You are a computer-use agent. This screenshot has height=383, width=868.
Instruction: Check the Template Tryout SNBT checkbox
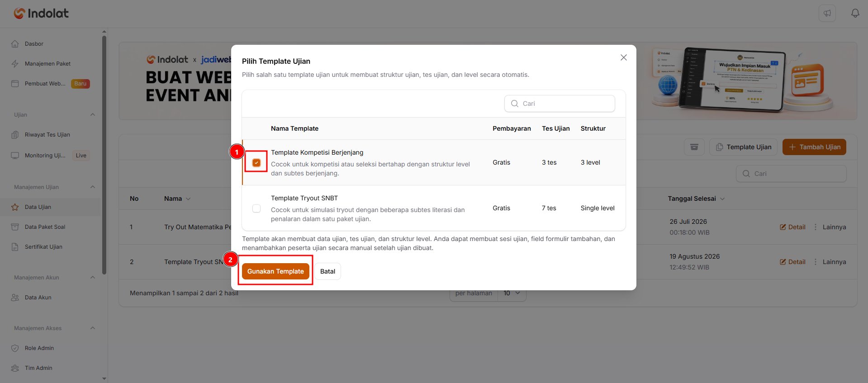pos(256,208)
